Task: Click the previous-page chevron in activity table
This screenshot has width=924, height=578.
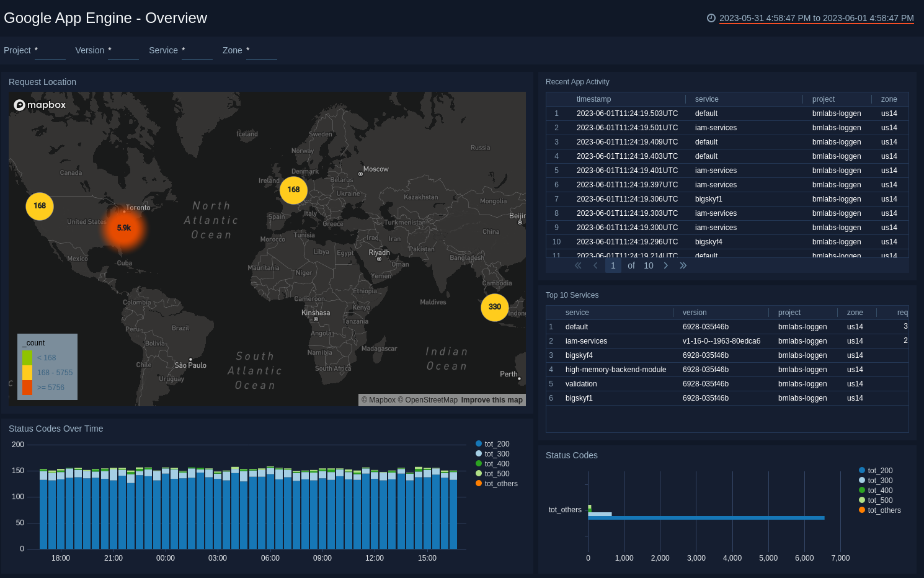Action: (x=595, y=265)
